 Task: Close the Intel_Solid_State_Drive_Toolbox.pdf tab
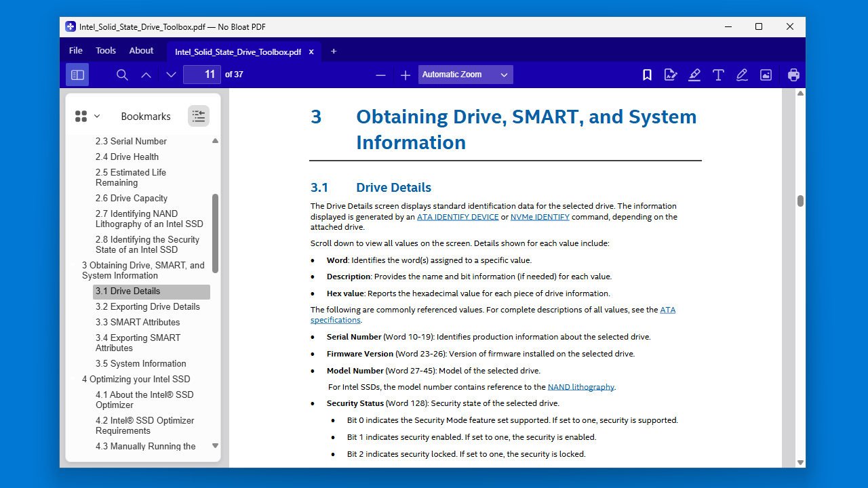pos(311,52)
